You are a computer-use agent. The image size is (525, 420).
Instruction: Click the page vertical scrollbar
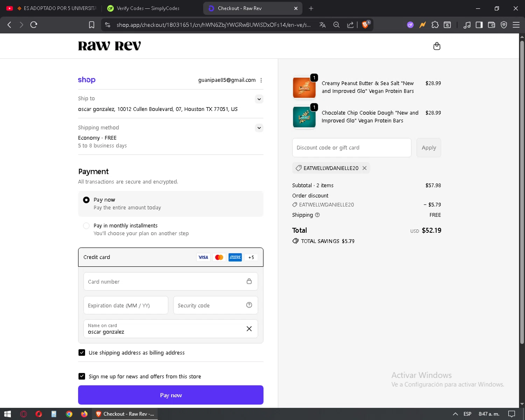522,192
